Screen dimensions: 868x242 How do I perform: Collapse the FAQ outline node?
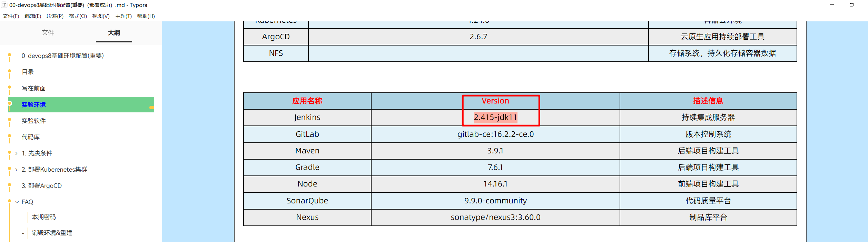pos(17,202)
